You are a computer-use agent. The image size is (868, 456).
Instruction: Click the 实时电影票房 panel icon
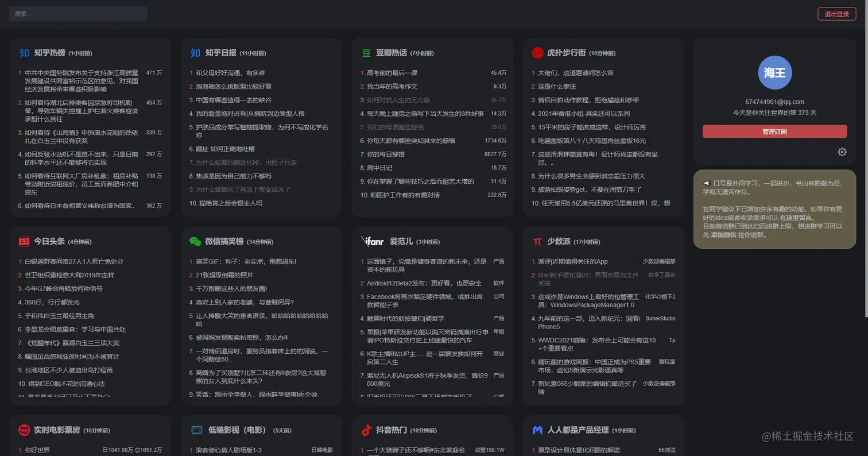click(23, 430)
